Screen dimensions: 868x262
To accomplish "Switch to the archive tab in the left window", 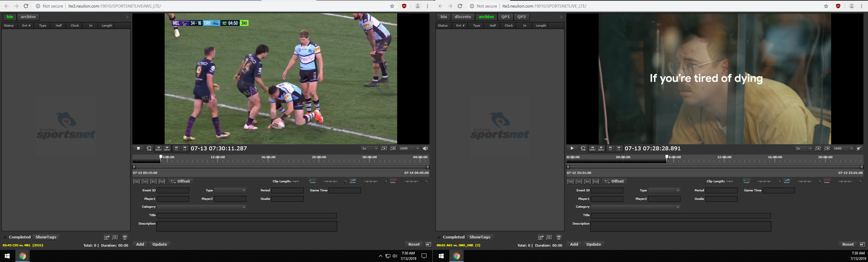I will [28, 17].
